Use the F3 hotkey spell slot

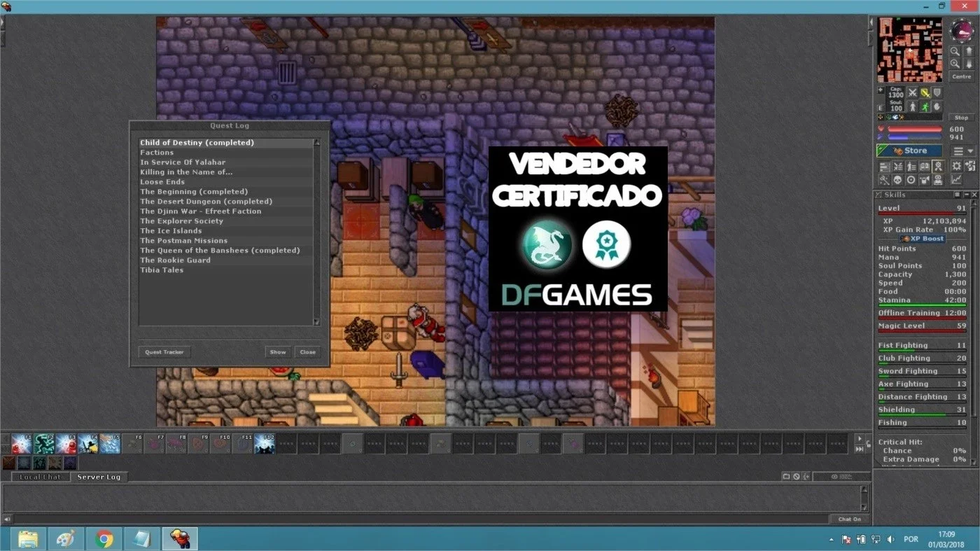(66, 444)
